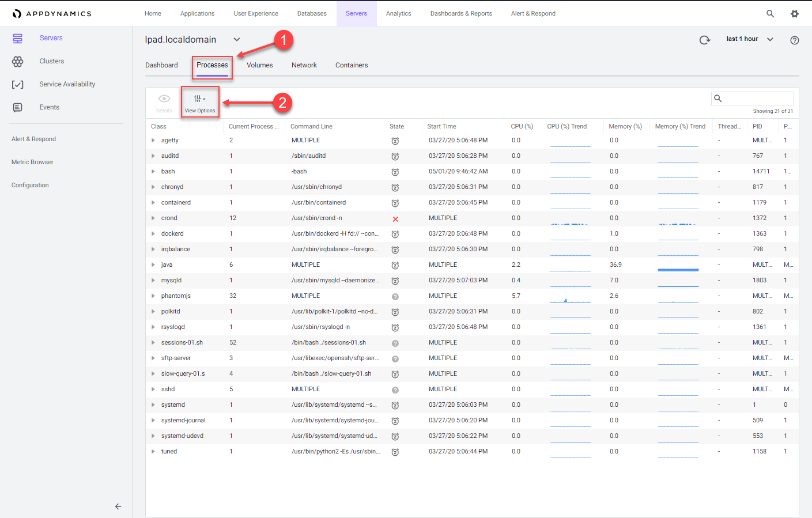Sort by the Memory (%) column header
Viewport: 812px width, 518px height.
(x=625, y=127)
